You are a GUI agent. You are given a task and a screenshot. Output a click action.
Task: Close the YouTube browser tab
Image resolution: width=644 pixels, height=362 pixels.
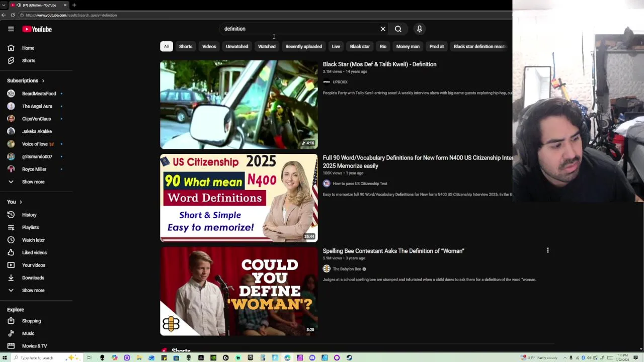[65, 5]
